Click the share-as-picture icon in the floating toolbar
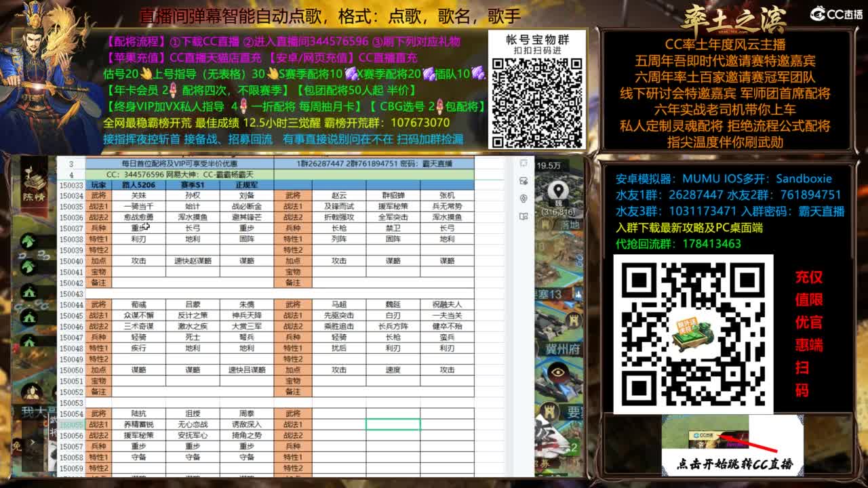 (524, 181)
